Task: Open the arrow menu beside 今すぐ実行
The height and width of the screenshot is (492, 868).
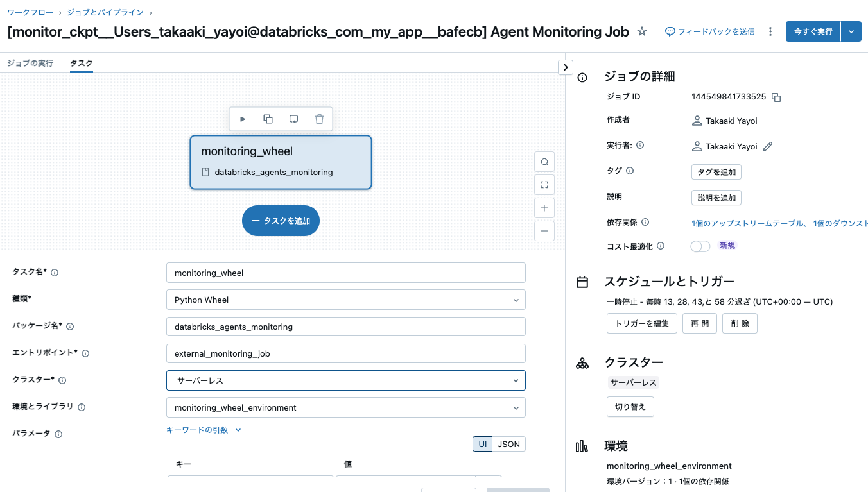Action: coord(851,31)
